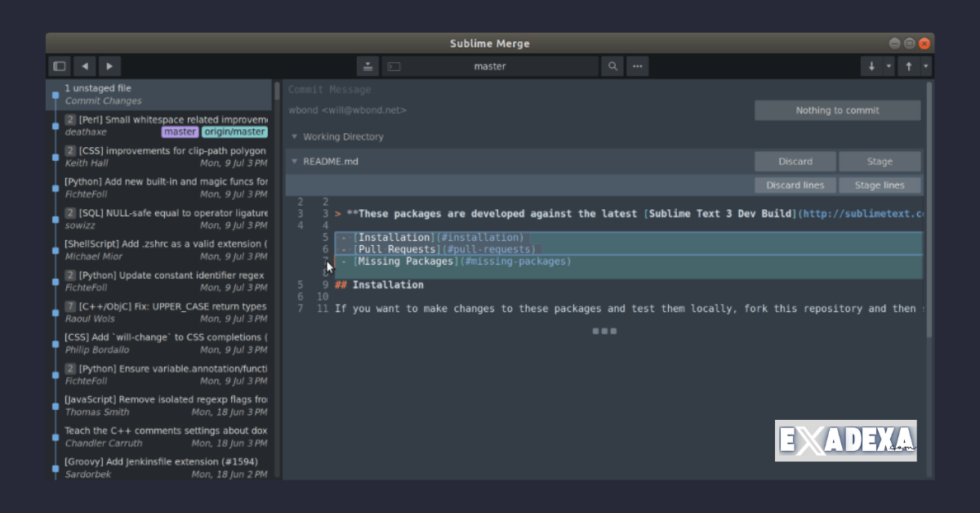Open the ellipsis more-options icon
This screenshot has height=513, width=980.
tap(638, 66)
